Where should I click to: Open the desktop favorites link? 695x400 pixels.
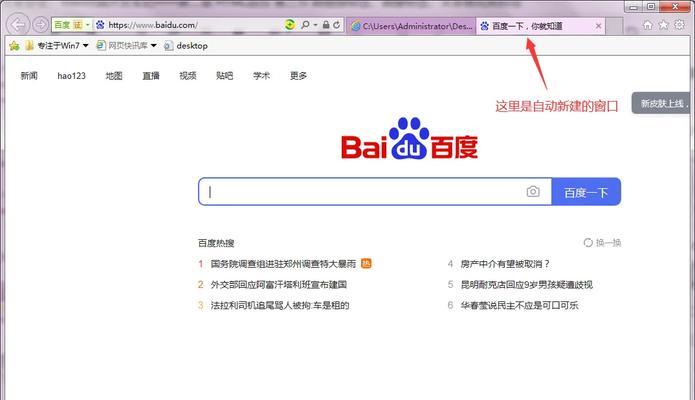[186, 45]
